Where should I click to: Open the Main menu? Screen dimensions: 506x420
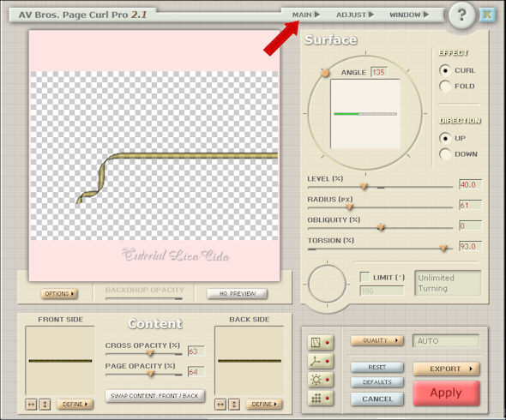305,15
